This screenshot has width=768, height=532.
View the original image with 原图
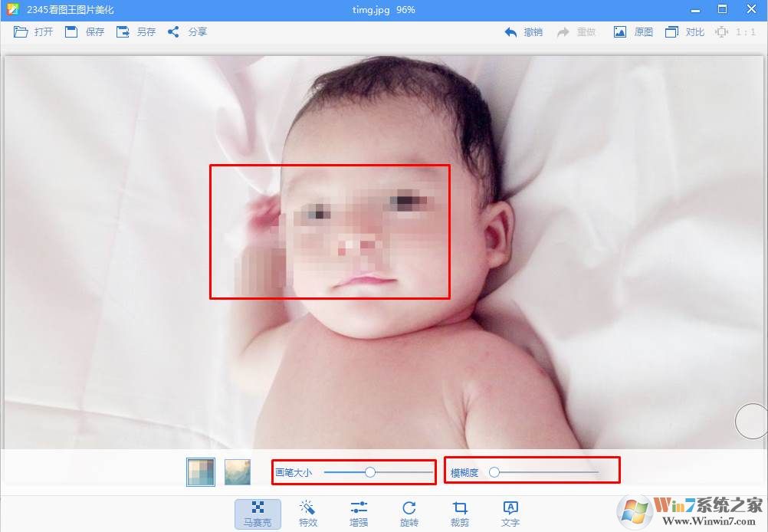coord(633,32)
